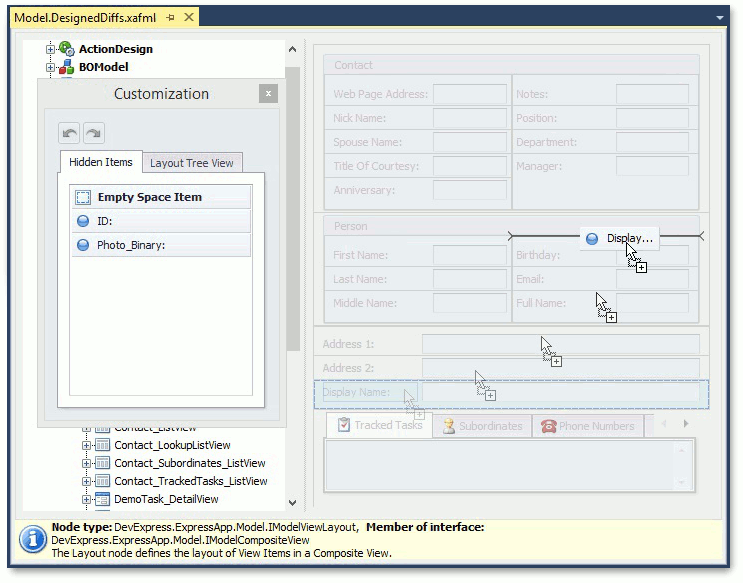Screen dimensions: 743x583
Task: Select the ID hidden item
Action: [x=105, y=221]
